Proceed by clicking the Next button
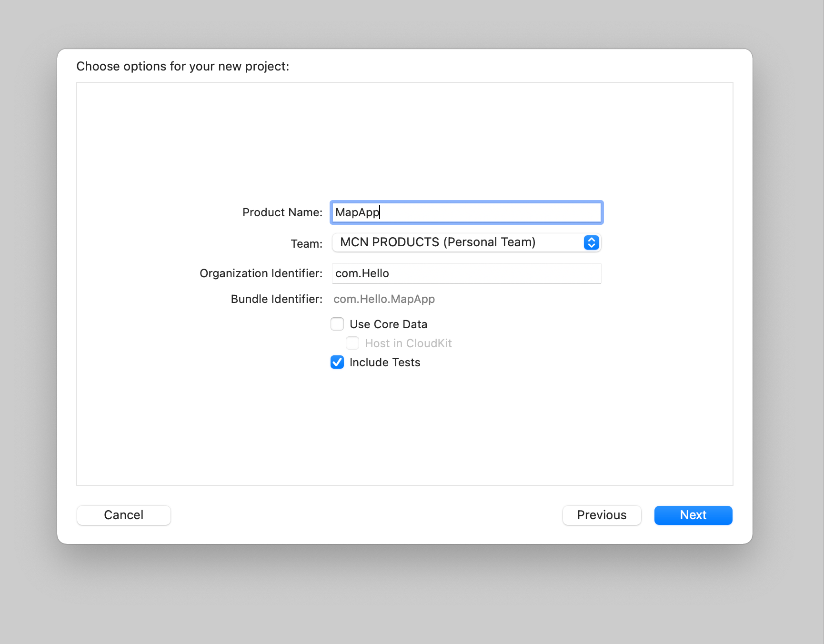Viewport: 824px width, 644px height. coord(693,515)
